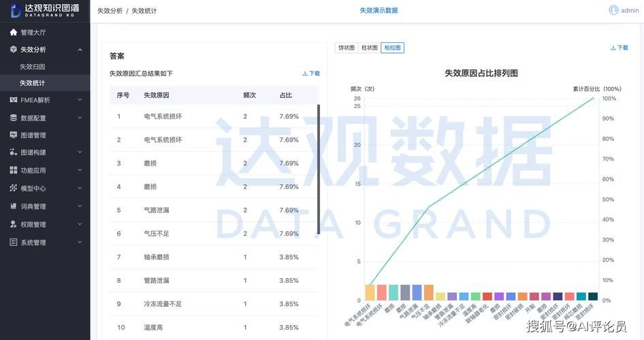Viewport: 644px width, 340px height.
Task: Expand 系统管理 with its chevron
Action: click(x=80, y=242)
